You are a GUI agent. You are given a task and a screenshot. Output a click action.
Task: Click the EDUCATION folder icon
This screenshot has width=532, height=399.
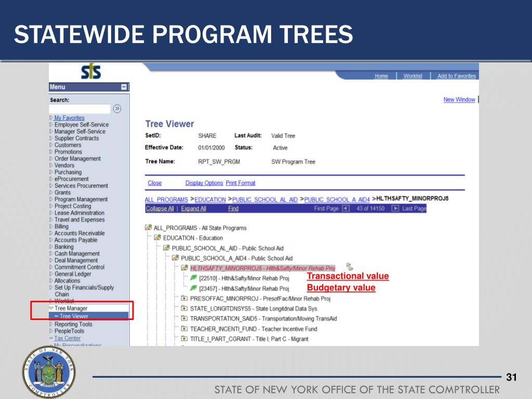click(157, 237)
